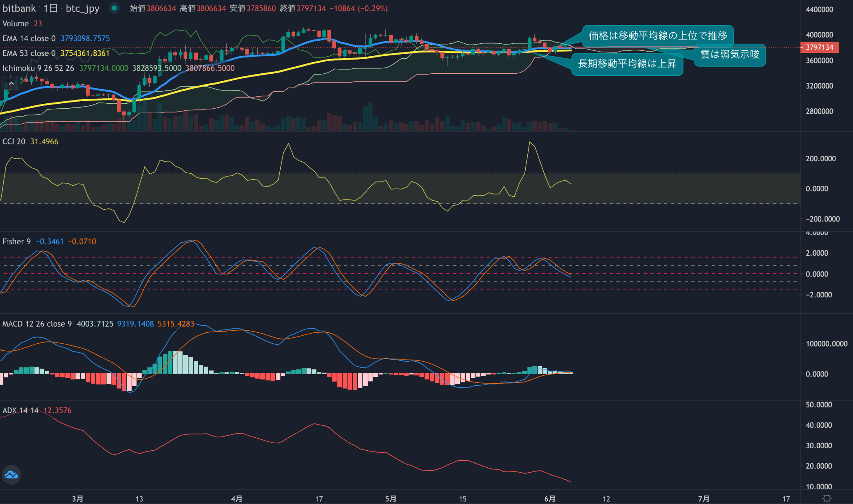
Task: Select the 長期移動平均線は上昇 callout annotation
Action: pos(626,64)
